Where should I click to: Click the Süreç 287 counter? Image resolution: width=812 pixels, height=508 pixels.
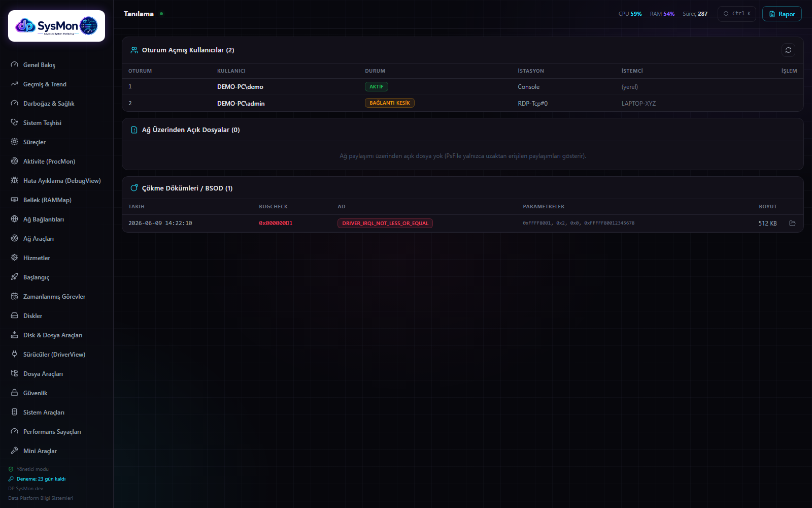[695, 14]
